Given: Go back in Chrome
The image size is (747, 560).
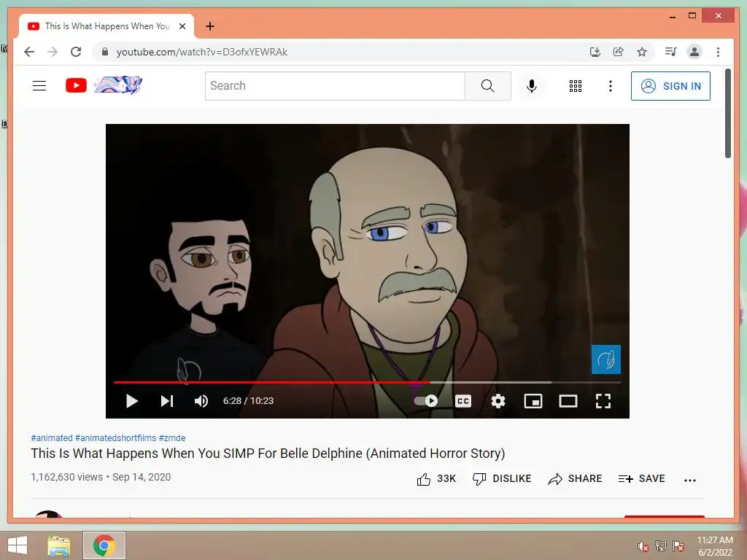Looking at the screenshot, I should 29,52.
